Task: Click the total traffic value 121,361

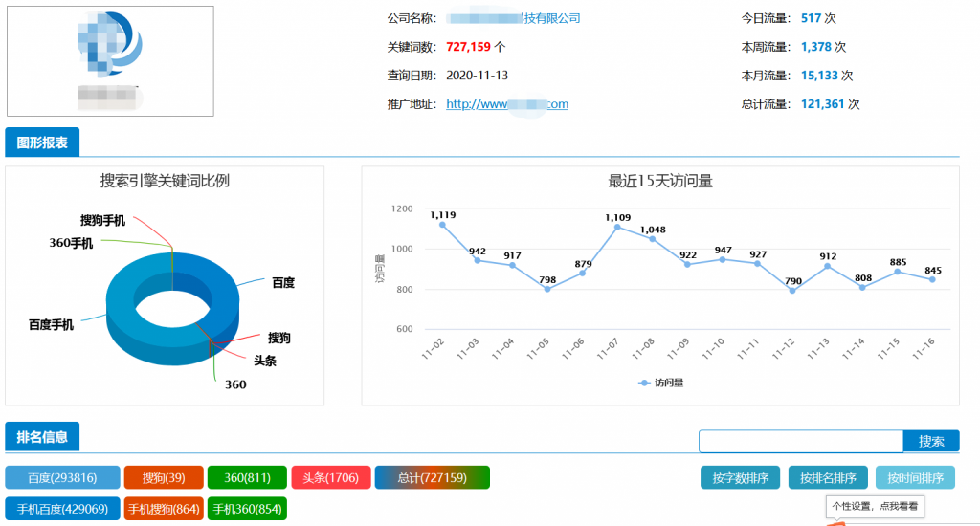Action: pos(822,104)
